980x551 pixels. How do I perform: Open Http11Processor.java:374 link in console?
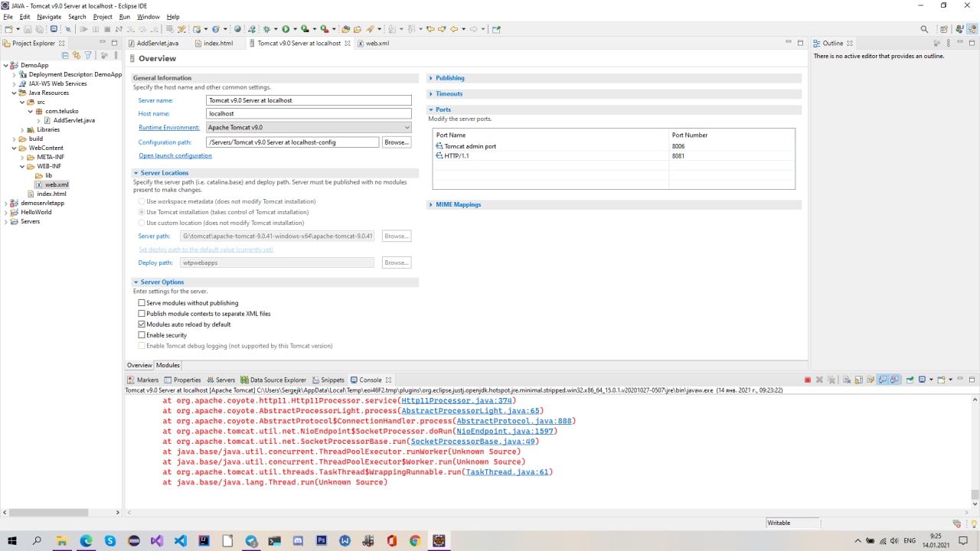point(456,400)
